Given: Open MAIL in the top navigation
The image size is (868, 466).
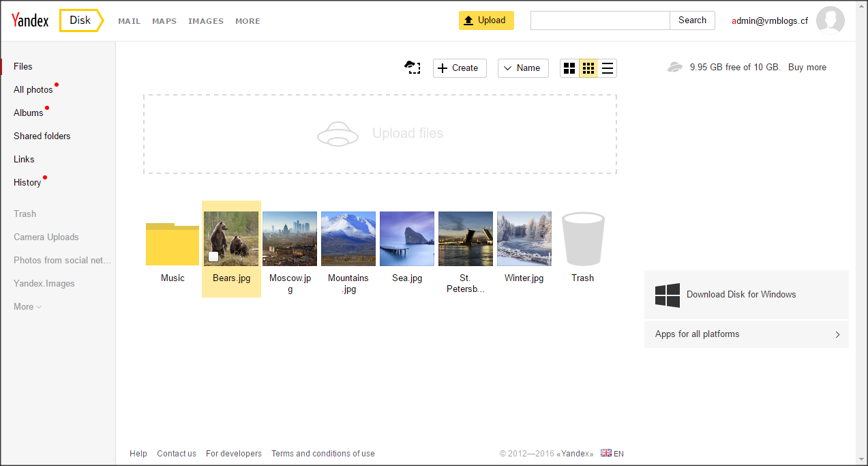Looking at the screenshot, I should 129,21.
